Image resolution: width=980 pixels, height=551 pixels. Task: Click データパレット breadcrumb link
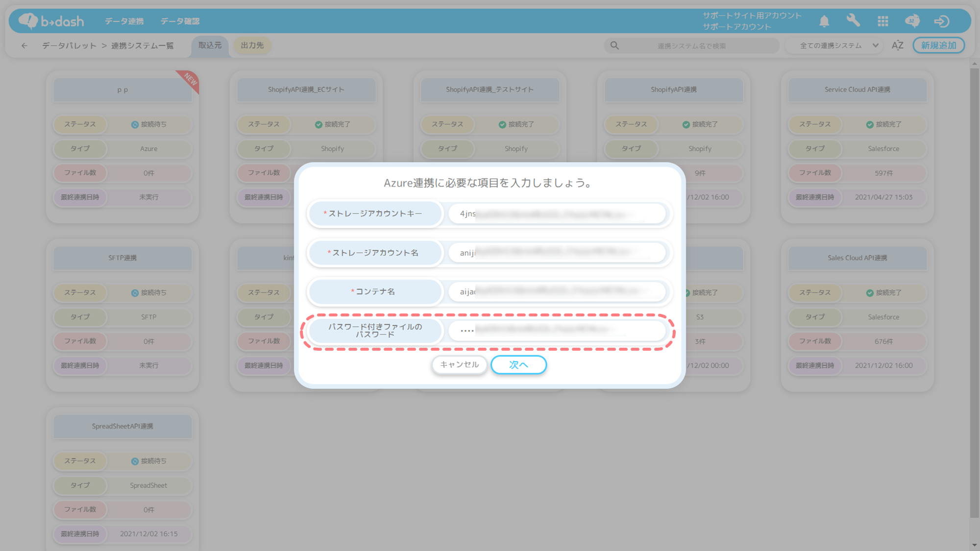[69, 46]
